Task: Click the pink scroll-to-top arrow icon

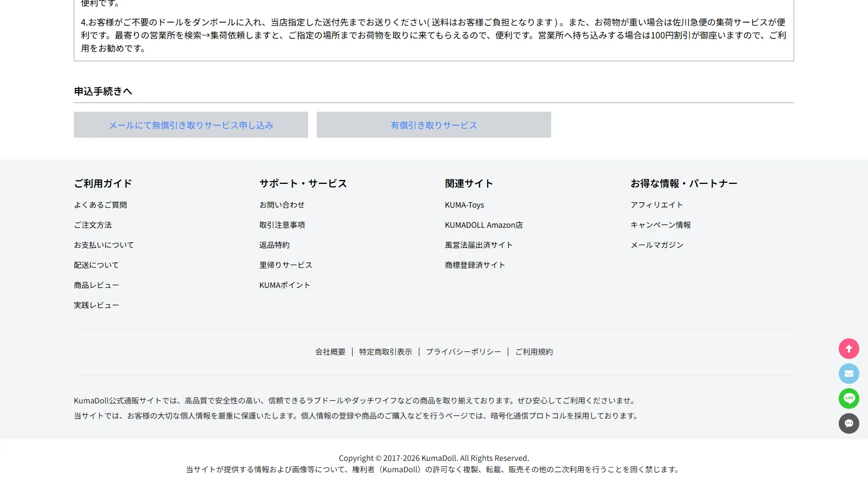Action: click(x=849, y=349)
